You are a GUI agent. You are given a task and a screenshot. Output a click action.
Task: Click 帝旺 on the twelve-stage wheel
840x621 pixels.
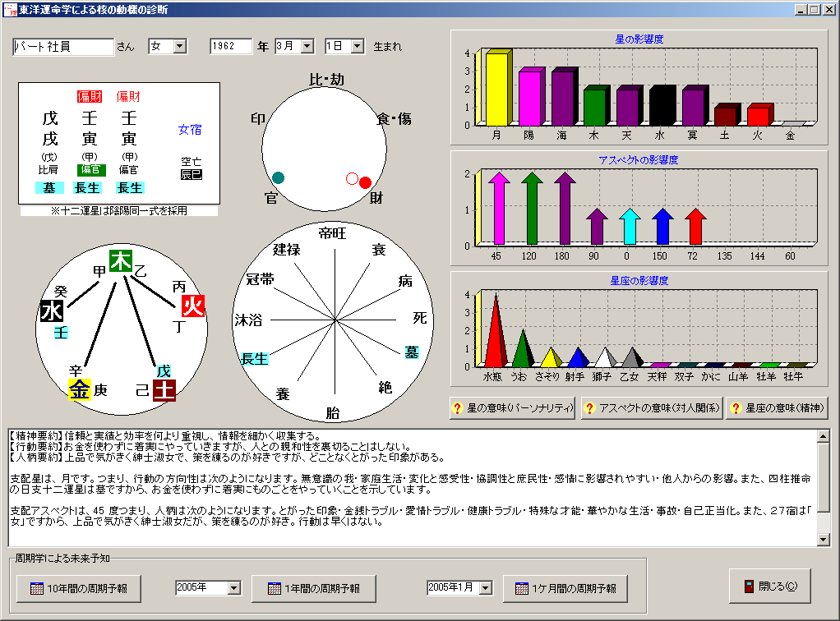pos(332,233)
